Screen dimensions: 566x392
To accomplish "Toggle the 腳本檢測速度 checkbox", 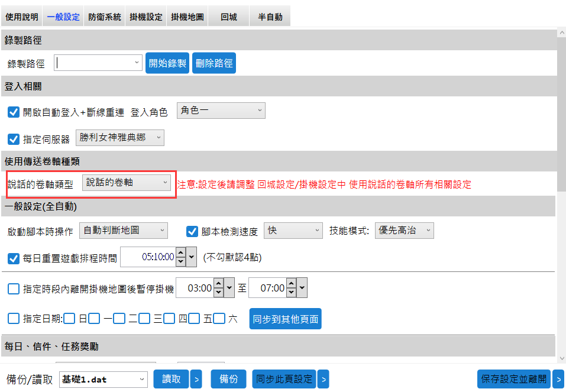I will click(192, 231).
